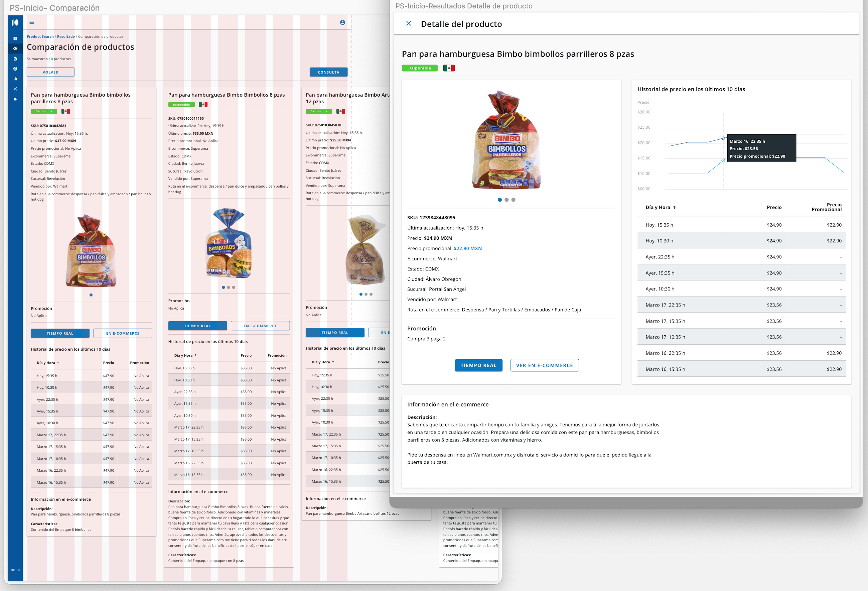The height and width of the screenshot is (591, 868).
Task: Select the Hoy, 10:30 h row in detail table
Action: (x=741, y=241)
